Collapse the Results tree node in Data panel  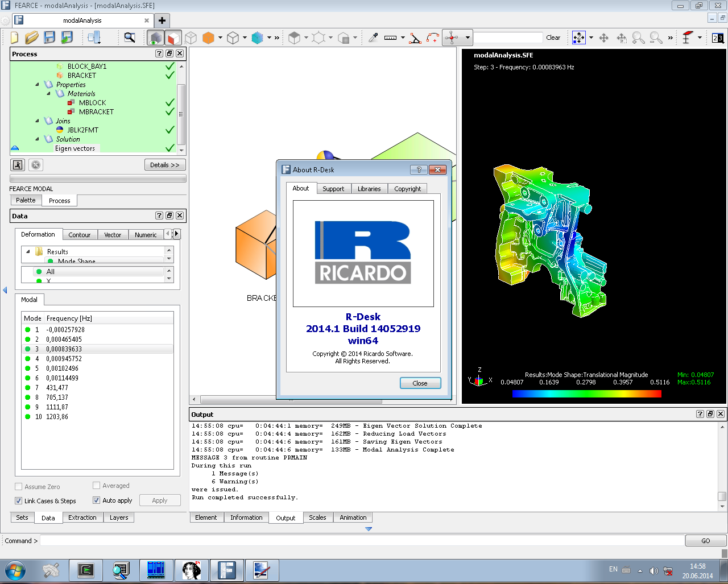[x=28, y=251]
